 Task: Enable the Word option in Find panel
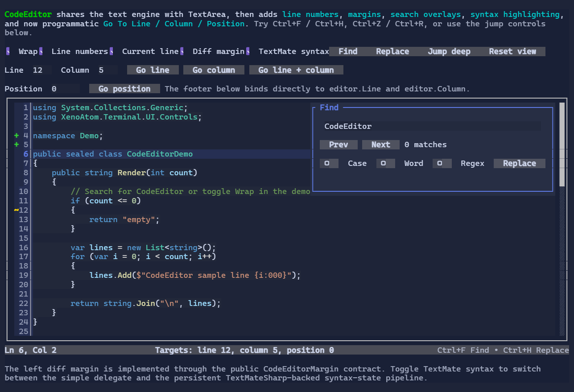pos(385,164)
